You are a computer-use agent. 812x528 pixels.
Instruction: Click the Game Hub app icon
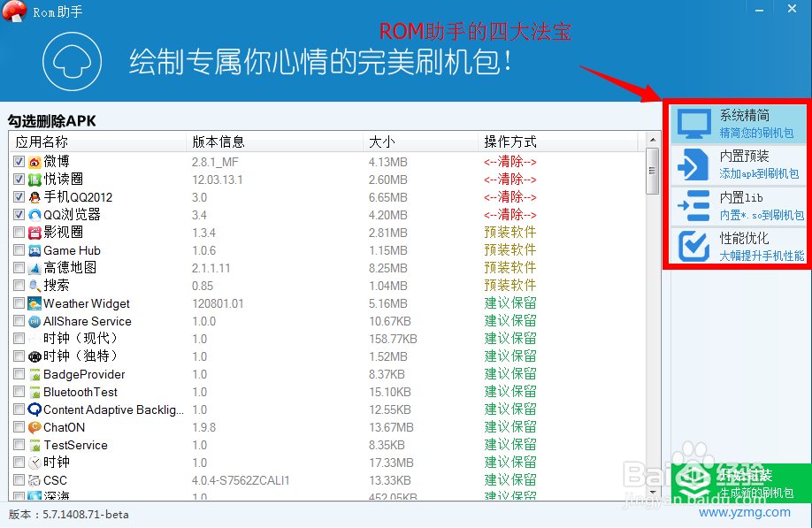point(34,250)
